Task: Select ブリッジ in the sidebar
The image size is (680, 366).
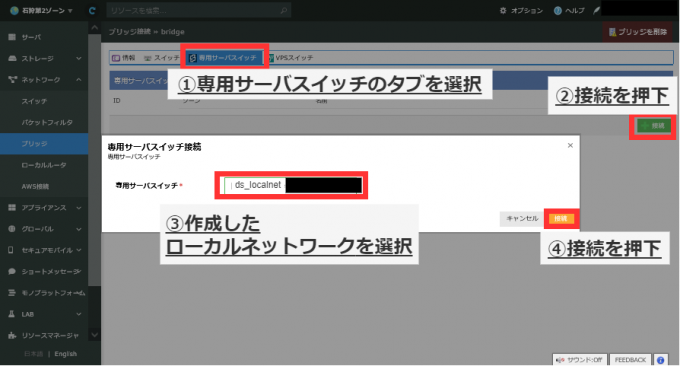Action: (x=44, y=143)
